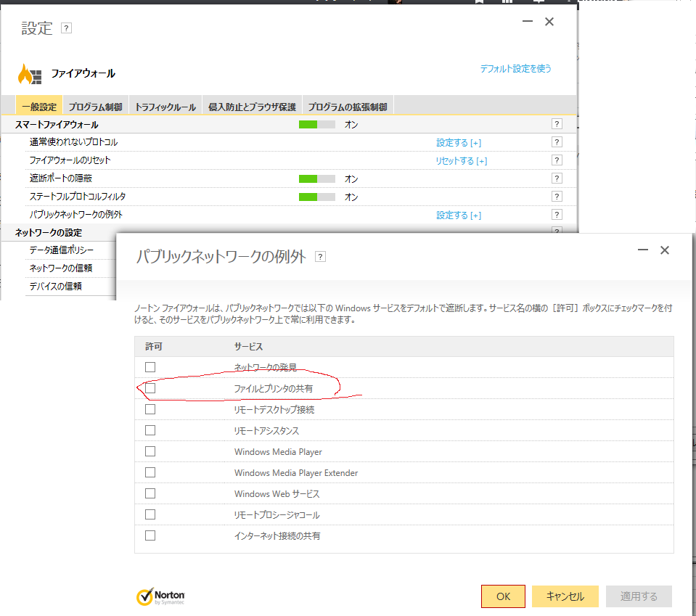Select ネットワークの信頼 row
The height and width of the screenshot is (616, 696).
[61, 268]
